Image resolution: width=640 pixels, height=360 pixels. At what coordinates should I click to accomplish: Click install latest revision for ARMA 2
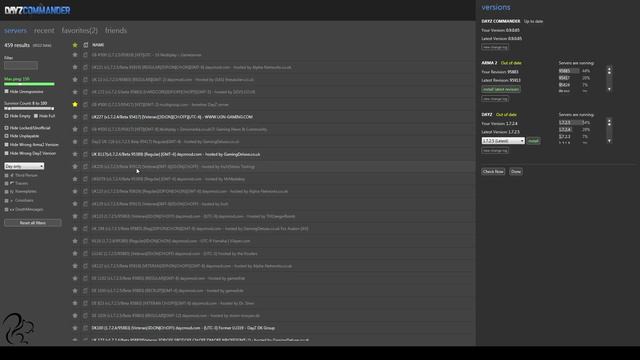point(501,89)
